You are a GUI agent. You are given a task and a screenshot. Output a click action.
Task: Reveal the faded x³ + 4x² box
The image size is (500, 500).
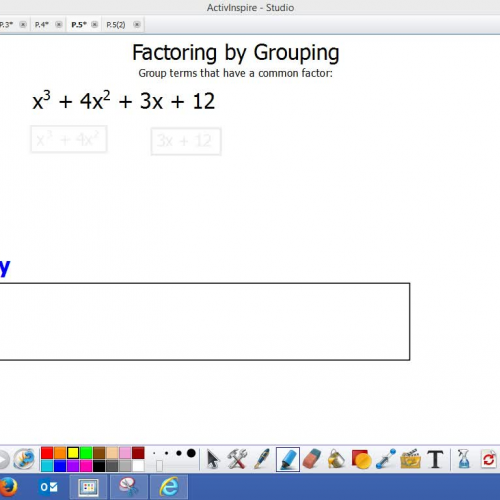point(69,139)
